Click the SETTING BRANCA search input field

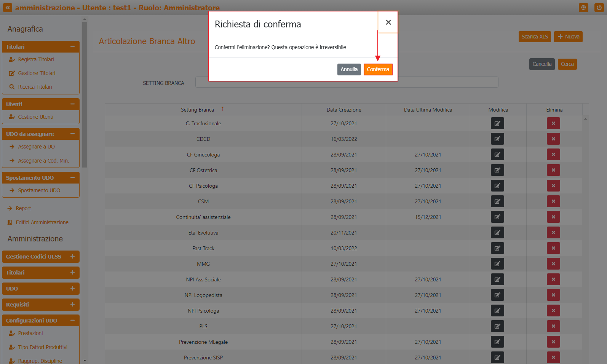point(347,82)
